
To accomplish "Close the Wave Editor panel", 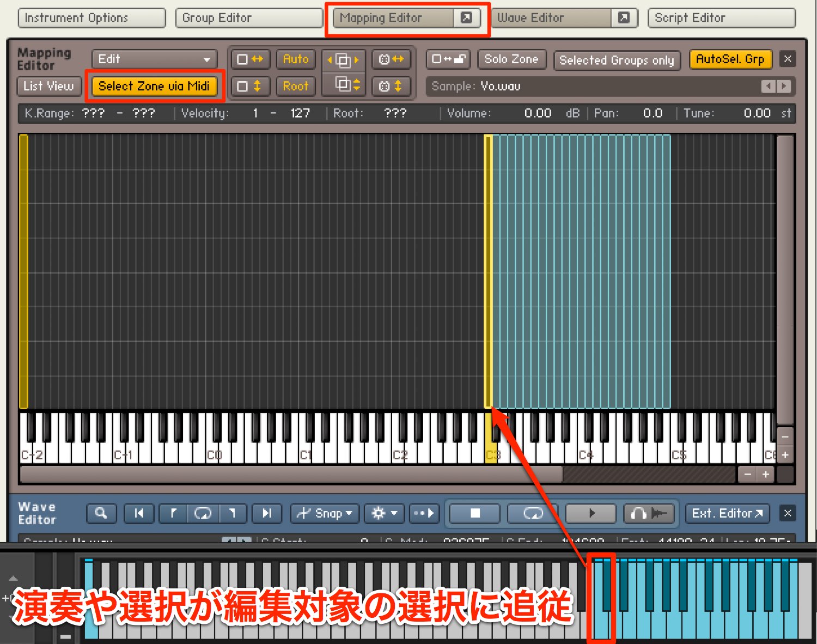I will click(787, 513).
